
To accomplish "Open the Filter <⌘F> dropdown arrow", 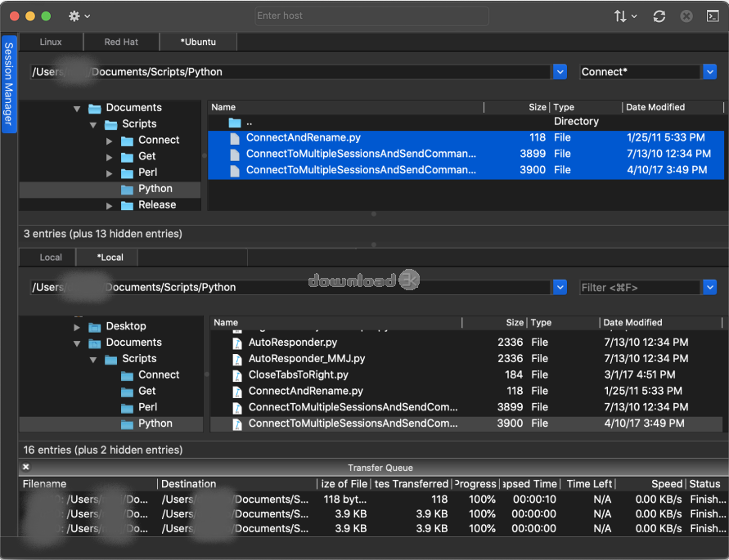I will (709, 288).
